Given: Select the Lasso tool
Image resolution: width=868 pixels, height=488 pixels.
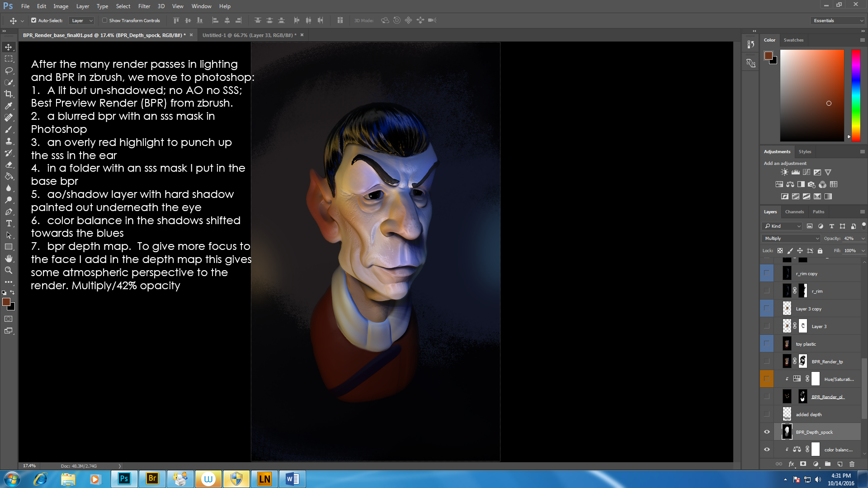Looking at the screenshot, I should [9, 70].
